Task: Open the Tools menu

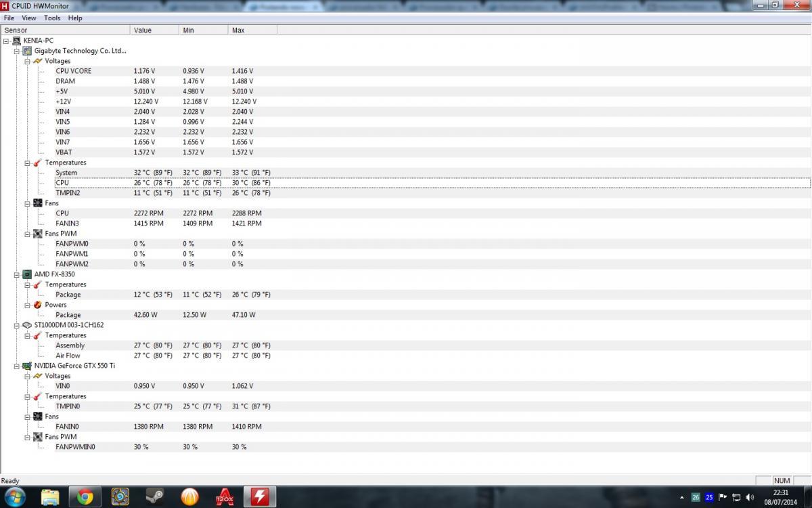Action: pos(52,18)
